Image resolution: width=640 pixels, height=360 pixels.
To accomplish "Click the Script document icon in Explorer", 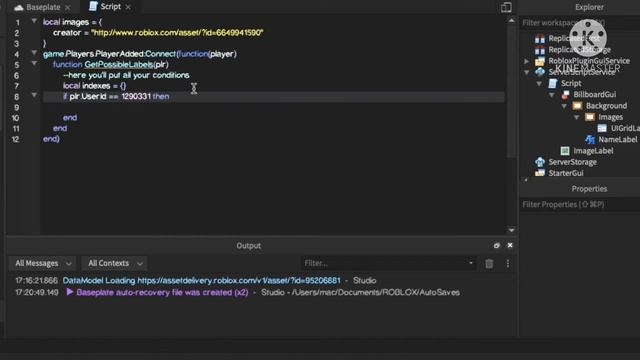I will tap(552, 83).
